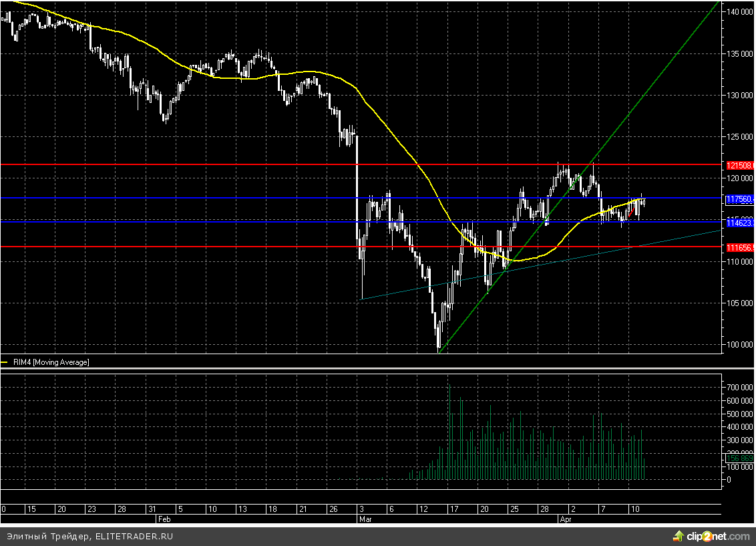The image size is (756, 546).
Task: Click the clip2net.com text link
Action: pos(719,536)
